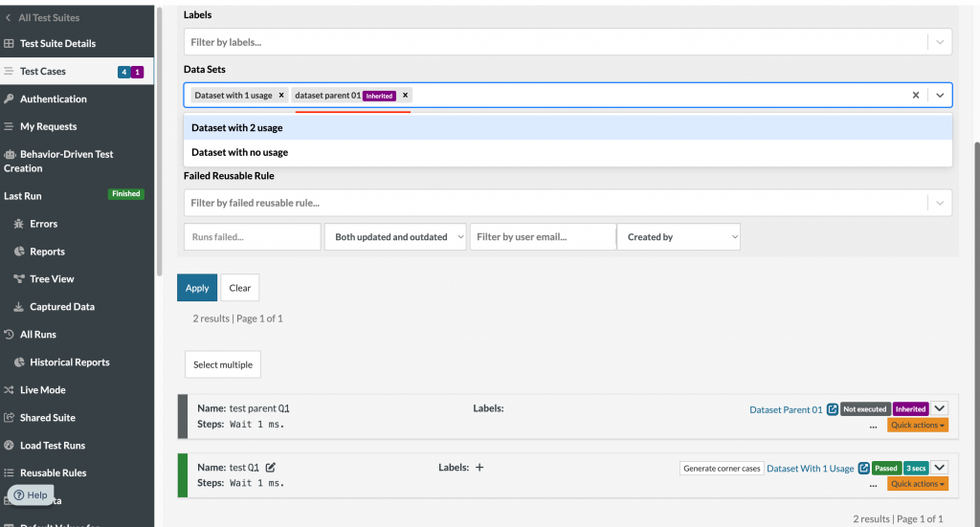Add a label with the plus icon

pos(479,468)
